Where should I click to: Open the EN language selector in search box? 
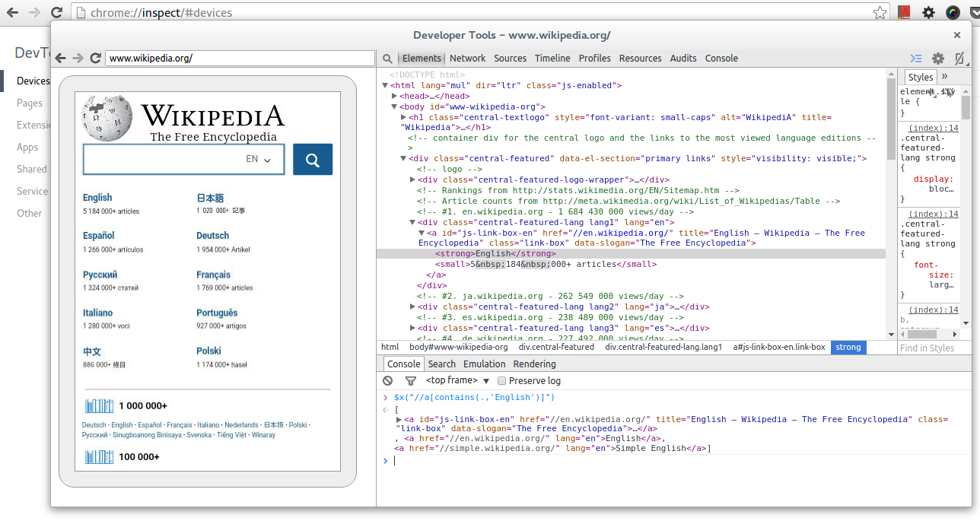(x=259, y=160)
